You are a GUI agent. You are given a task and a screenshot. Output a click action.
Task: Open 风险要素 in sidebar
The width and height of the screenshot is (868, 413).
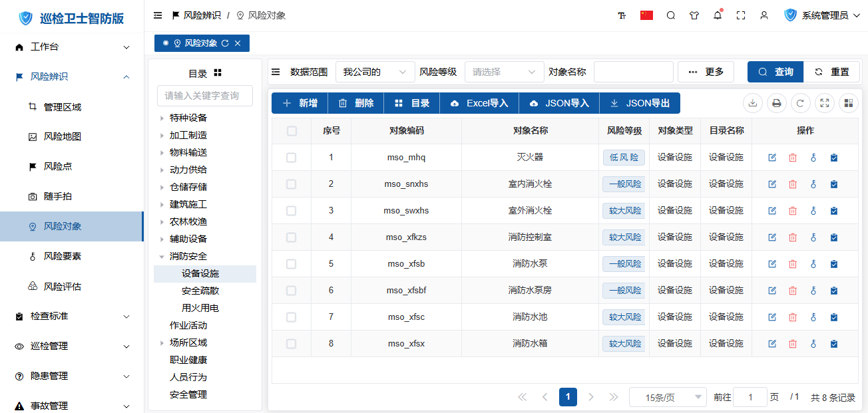click(72, 257)
